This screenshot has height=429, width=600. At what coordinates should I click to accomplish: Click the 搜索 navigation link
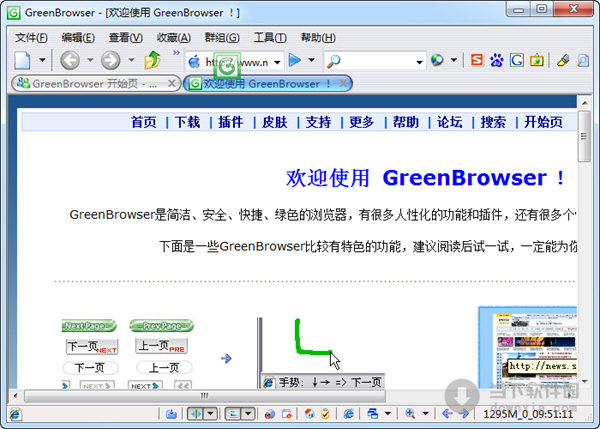click(x=493, y=122)
